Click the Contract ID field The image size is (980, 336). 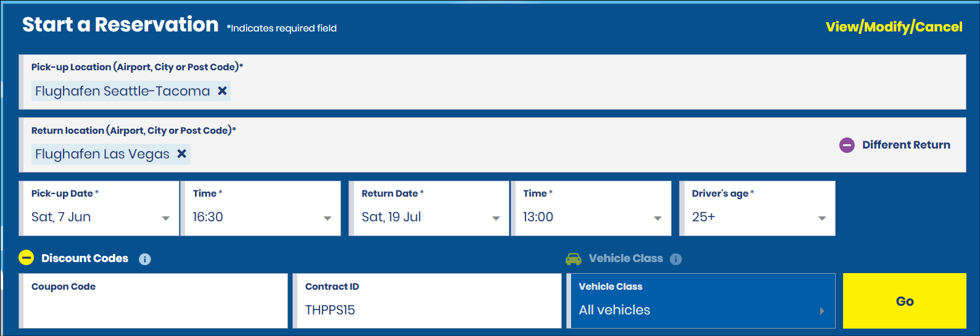(427, 309)
